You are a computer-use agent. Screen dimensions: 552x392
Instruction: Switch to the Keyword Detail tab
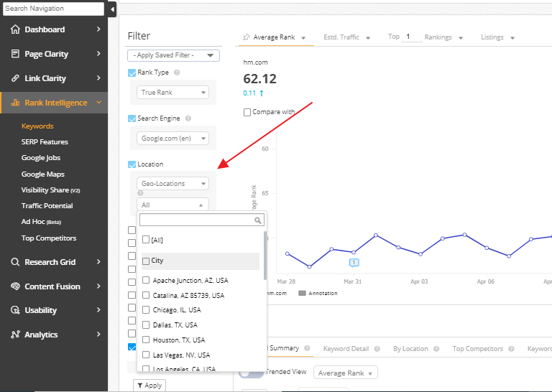346,349
